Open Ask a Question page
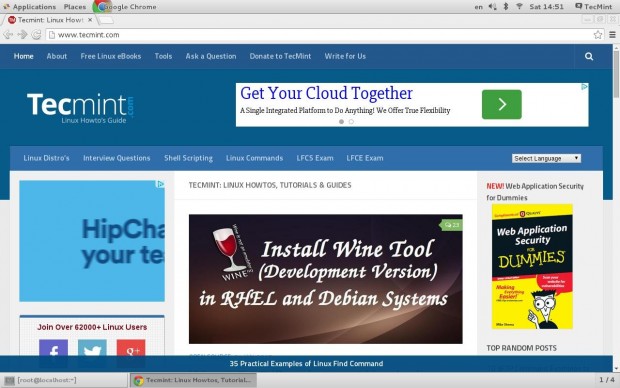Screen dimensions: 620x388 (211, 56)
